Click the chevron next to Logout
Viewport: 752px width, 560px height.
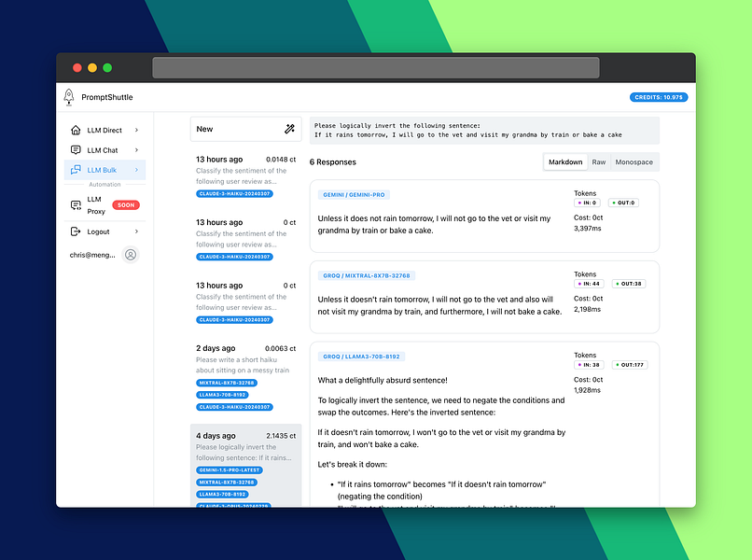[x=136, y=231]
